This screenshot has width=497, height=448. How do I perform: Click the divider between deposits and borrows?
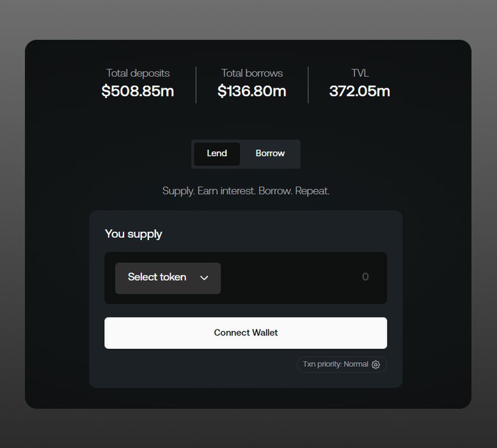point(196,84)
